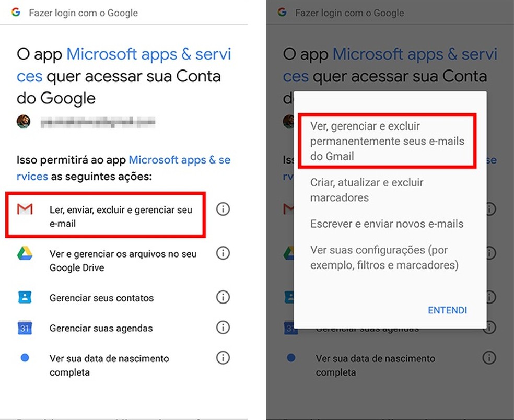
Task: Click the Google Calendar icon
Action: click(25, 328)
